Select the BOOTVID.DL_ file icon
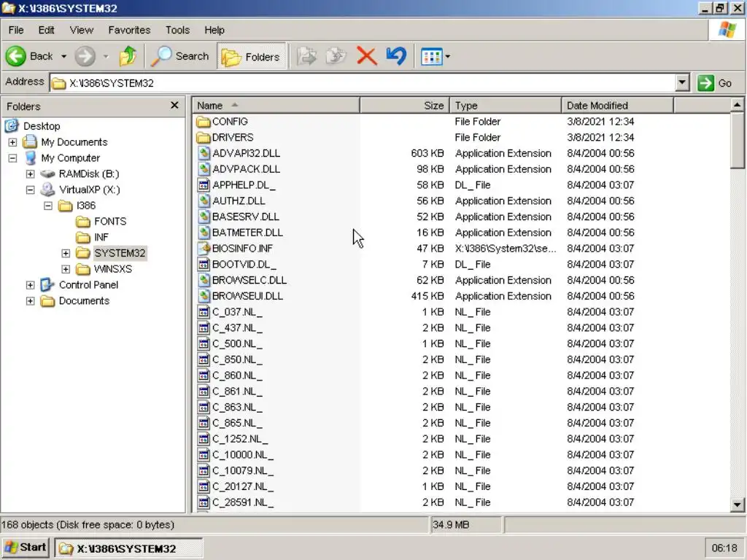 point(204,264)
